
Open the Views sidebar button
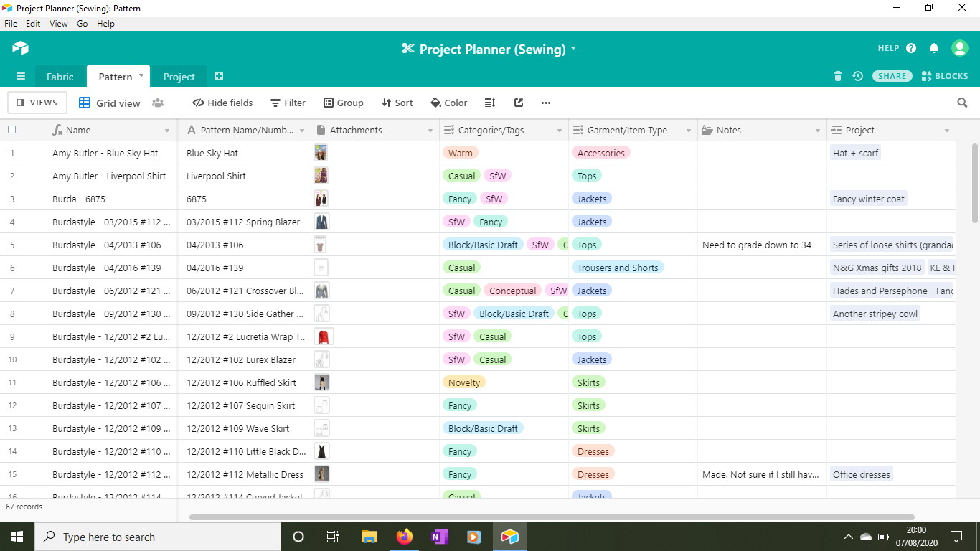point(37,103)
